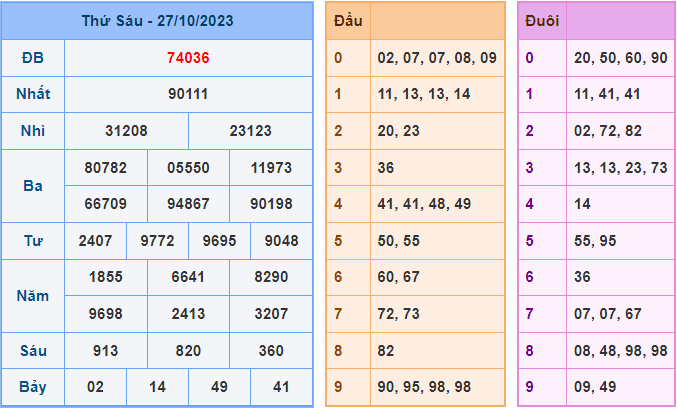Select third prize number 80782

click(106, 168)
